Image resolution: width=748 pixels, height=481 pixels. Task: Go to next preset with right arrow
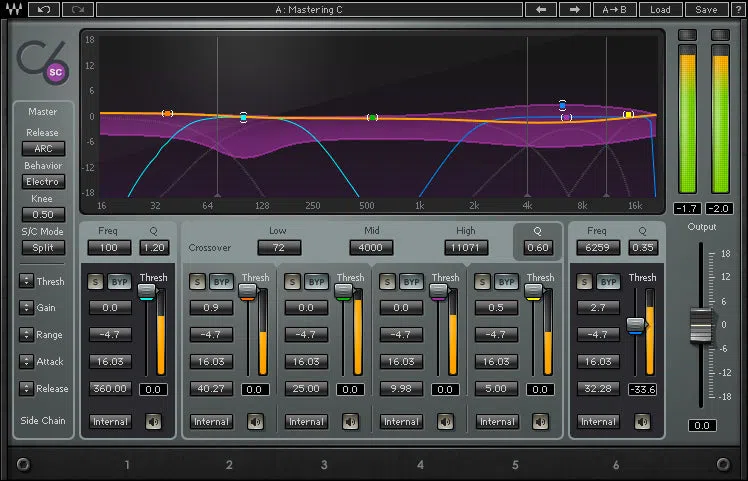(x=574, y=10)
